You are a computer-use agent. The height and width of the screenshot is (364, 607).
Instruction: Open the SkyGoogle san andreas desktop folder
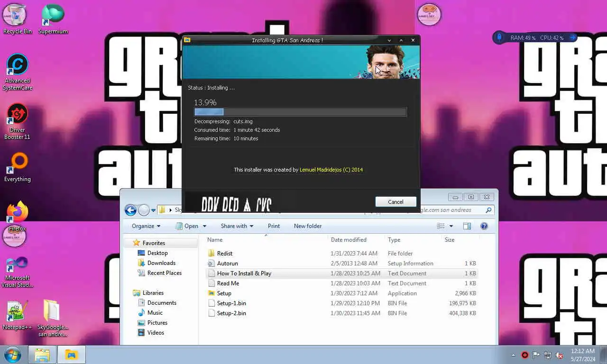click(x=53, y=318)
